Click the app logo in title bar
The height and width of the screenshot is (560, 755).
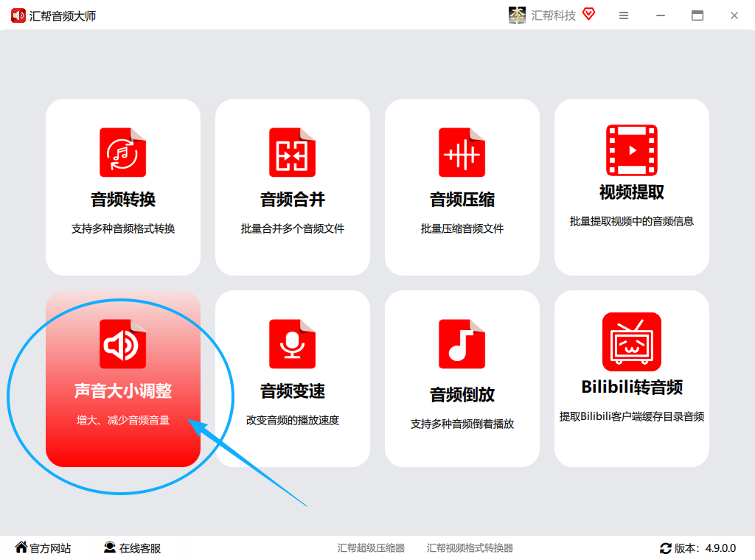[18, 16]
